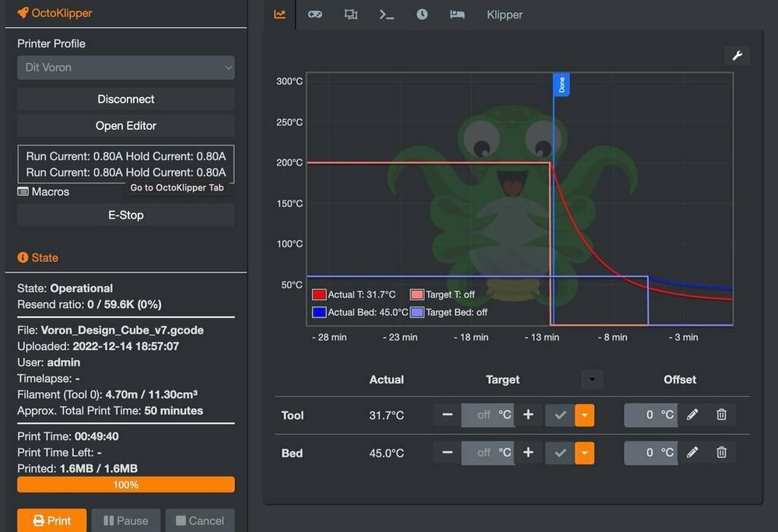
Task: Expand the Target column header dropdown
Action: pyautogui.click(x=592, y=380)
